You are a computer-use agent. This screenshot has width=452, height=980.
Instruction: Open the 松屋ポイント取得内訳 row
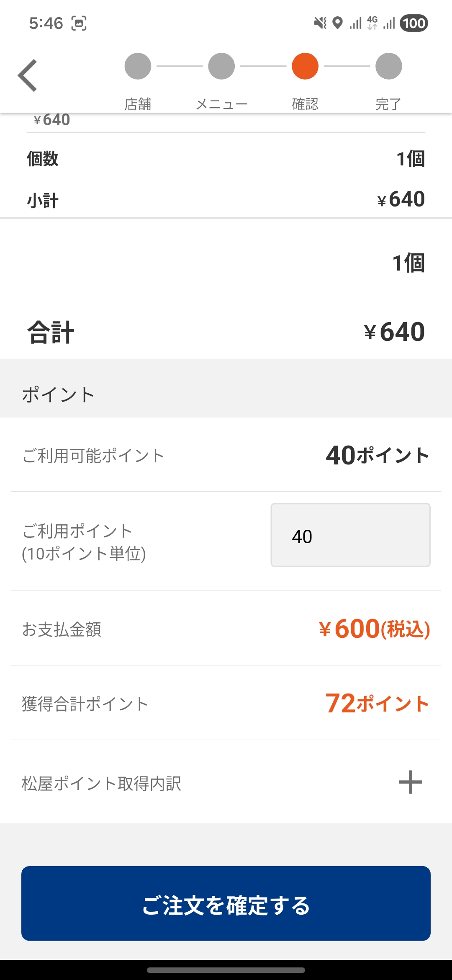point(102,784)
